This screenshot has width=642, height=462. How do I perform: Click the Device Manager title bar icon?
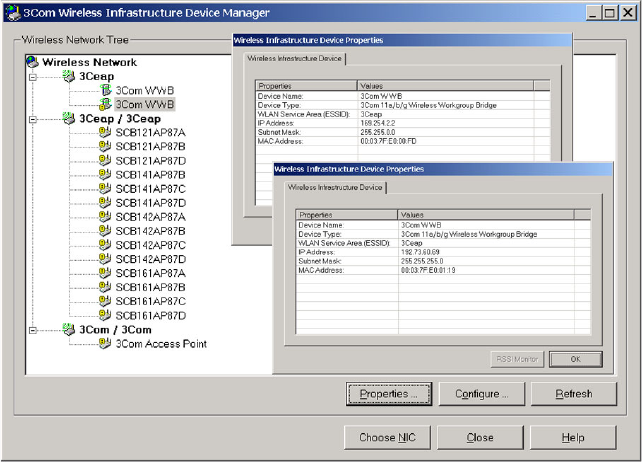[12, 13]
